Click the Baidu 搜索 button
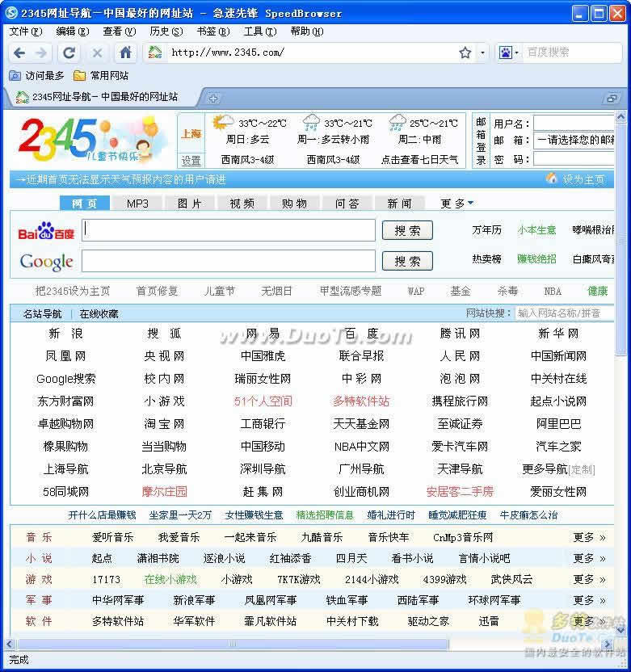The image size is (631, 672). click(x=407, y=230)
